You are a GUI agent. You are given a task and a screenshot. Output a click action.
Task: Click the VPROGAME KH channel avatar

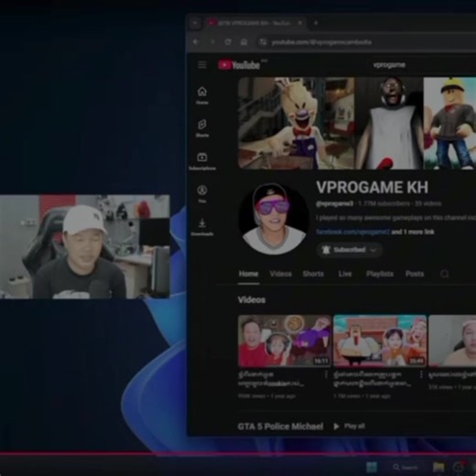point(275,219)
